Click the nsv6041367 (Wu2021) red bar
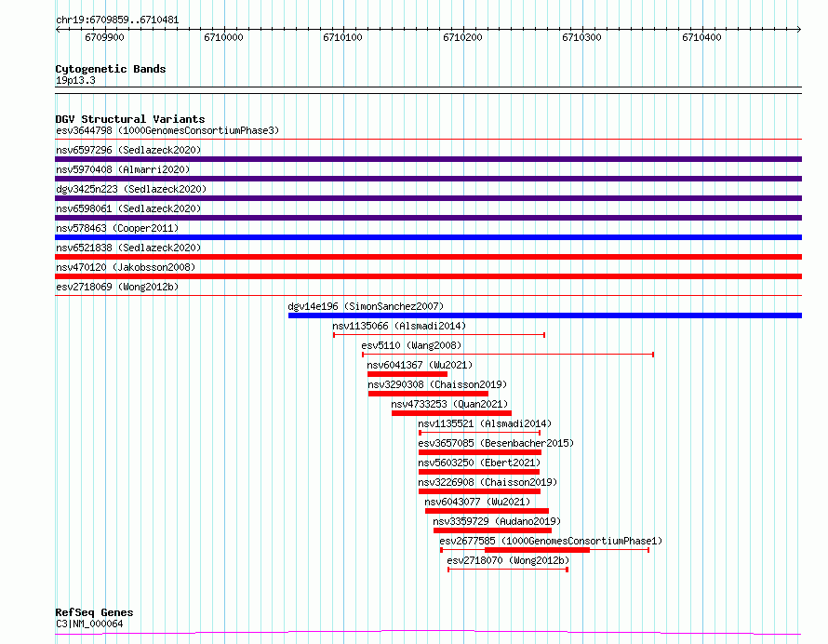Screen dimensions: 828x644 [x=407, y=374]
